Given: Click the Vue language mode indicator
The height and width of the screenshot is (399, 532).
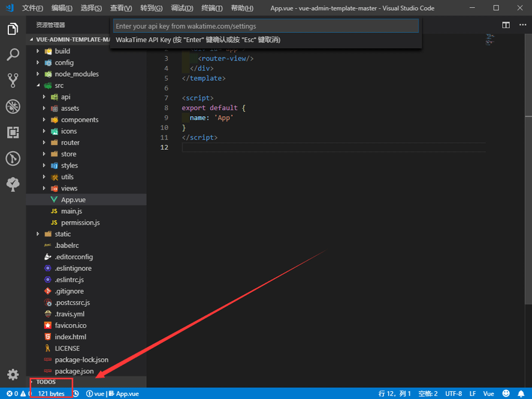Looking at the screenshot, I should pyautogui.click(x=489, y=394).
